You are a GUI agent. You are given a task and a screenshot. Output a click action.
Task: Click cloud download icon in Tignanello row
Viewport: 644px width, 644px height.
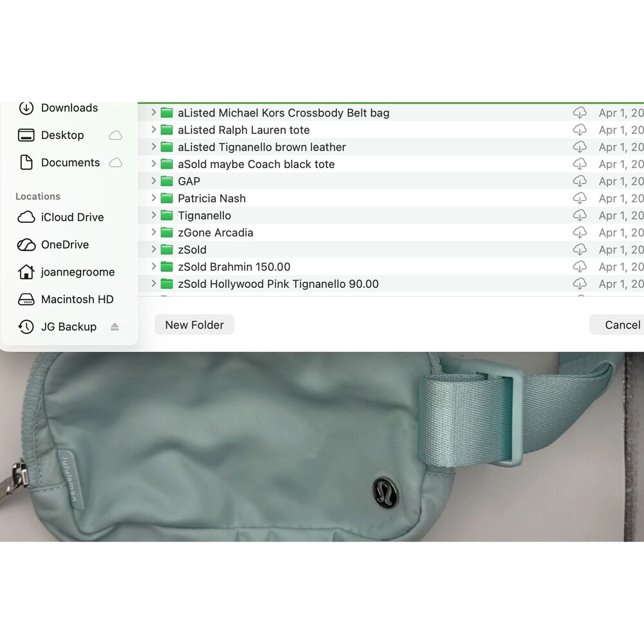coord(580,215)
